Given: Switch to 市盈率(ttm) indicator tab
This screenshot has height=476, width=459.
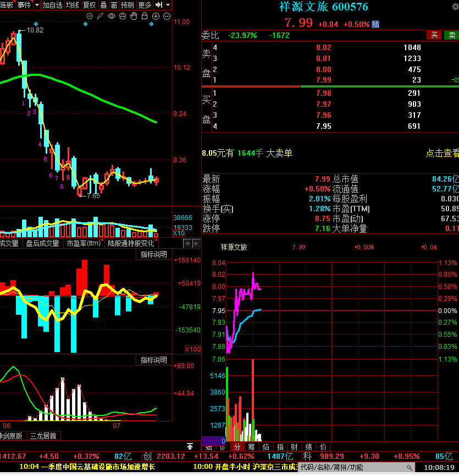Looking at the screenshot, I should coord(84,243).
